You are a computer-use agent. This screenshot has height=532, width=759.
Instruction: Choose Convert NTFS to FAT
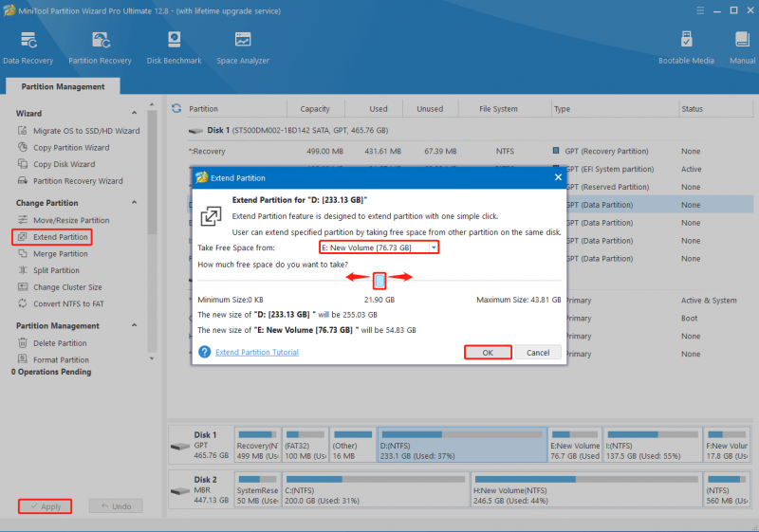[61, 303]
